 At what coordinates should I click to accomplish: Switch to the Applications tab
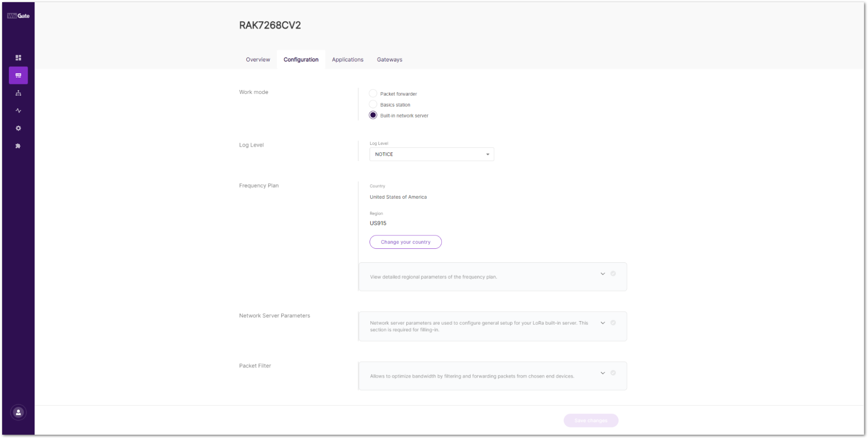pyautogui.click(x=348, y=60)
